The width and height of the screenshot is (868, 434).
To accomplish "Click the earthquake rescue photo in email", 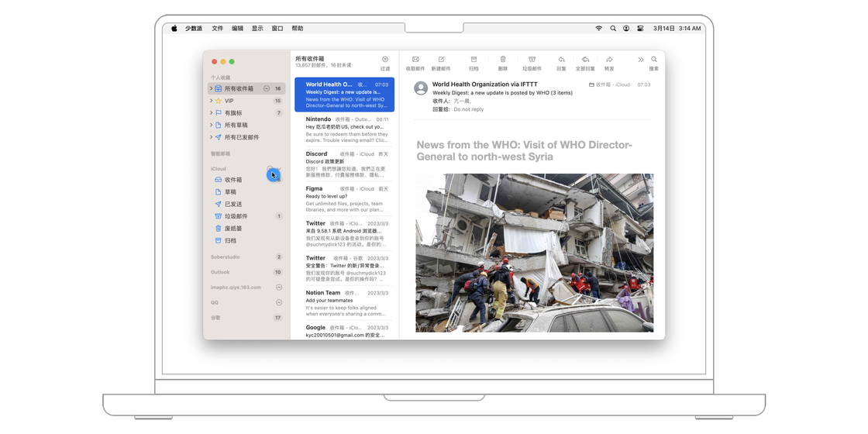I will point(534,253).
